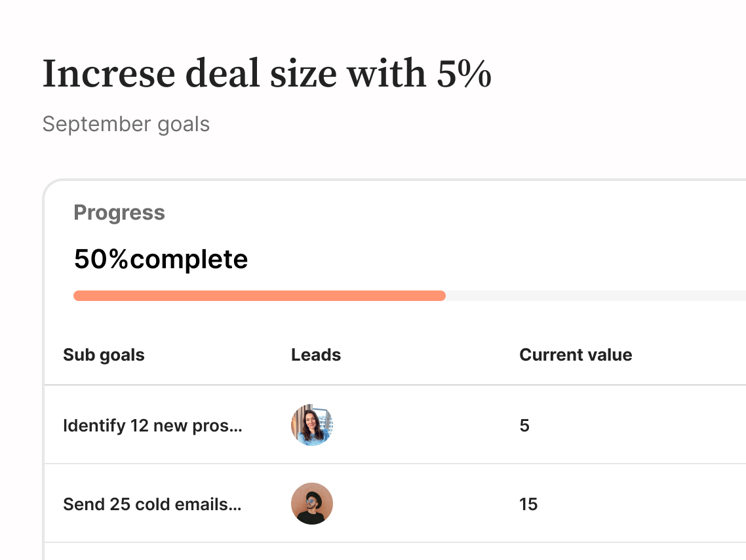The height and width of the screenshot is (560, 746).
Task: Click the rounded right end of orange fill
Action: (x=441, y=296)
